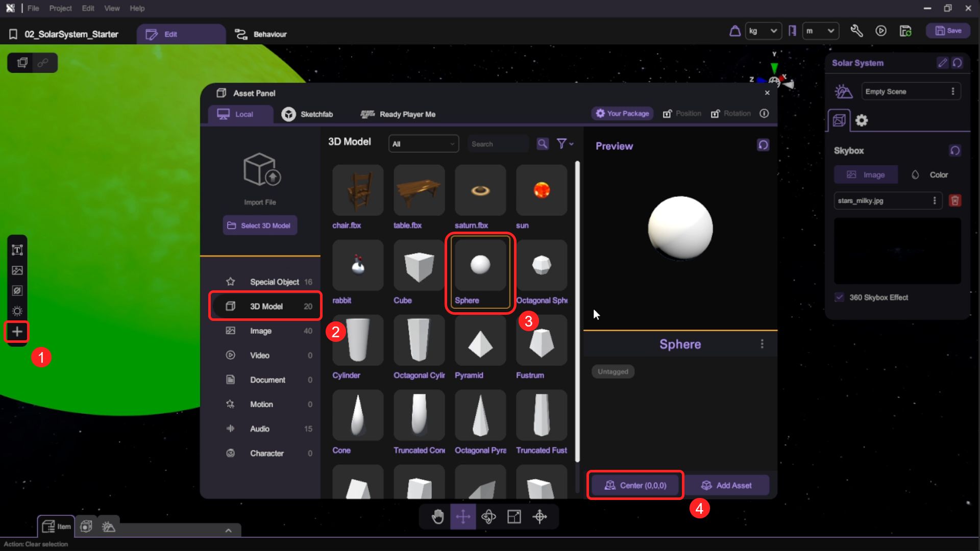Select the rotate gizmo tool
Image resolution: width=980 pixels, height=551 pixels.
click(488, 517)
